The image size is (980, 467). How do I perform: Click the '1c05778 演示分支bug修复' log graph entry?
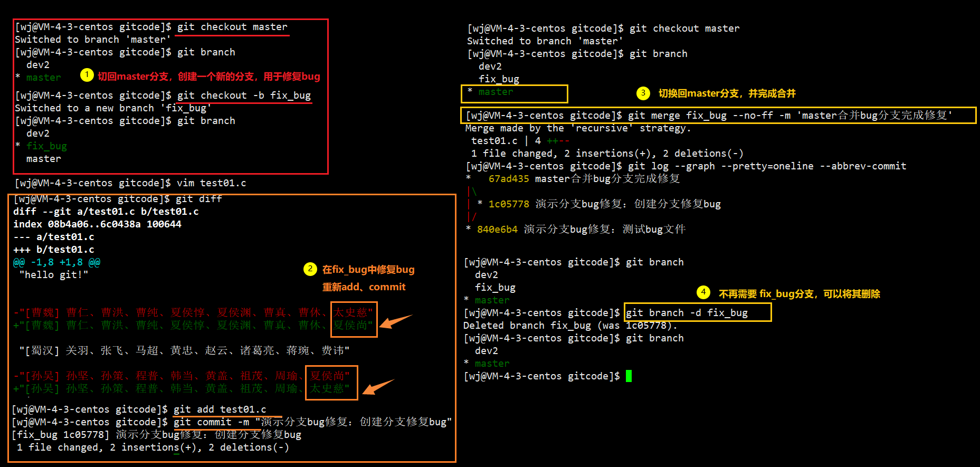point(604,204)
